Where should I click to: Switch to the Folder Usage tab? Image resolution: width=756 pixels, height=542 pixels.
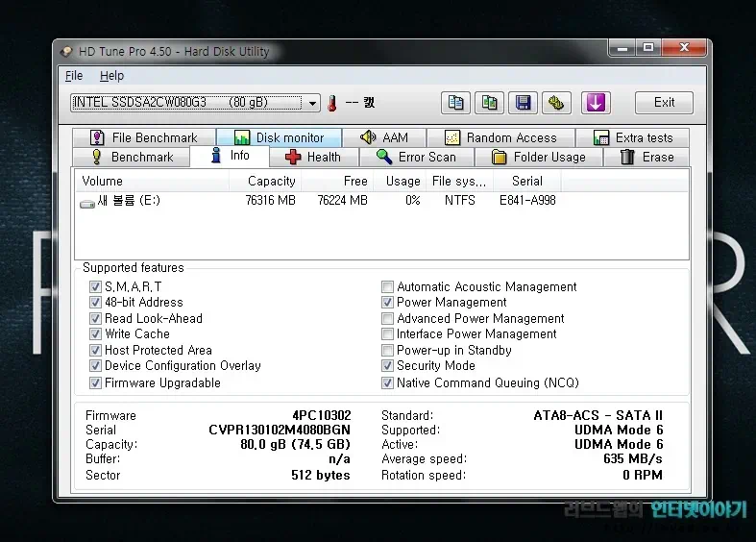click(x=539, y=158)
